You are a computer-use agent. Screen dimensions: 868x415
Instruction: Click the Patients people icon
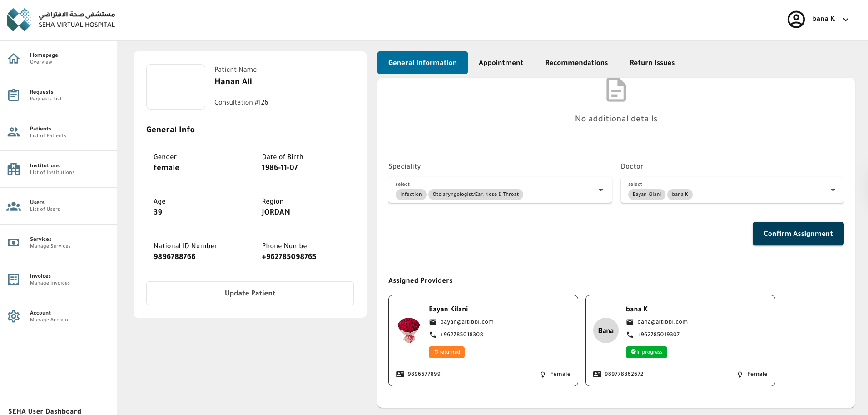14,132
